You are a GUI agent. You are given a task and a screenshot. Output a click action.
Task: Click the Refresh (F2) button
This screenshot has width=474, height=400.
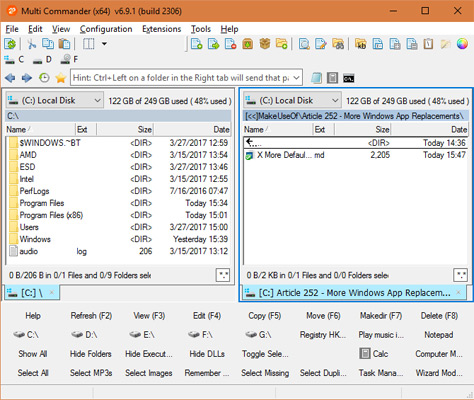point(91,316)
